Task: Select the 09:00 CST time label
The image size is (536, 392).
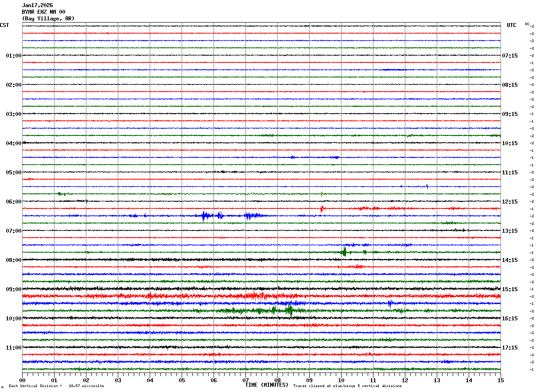Action: tap(14, 289)
